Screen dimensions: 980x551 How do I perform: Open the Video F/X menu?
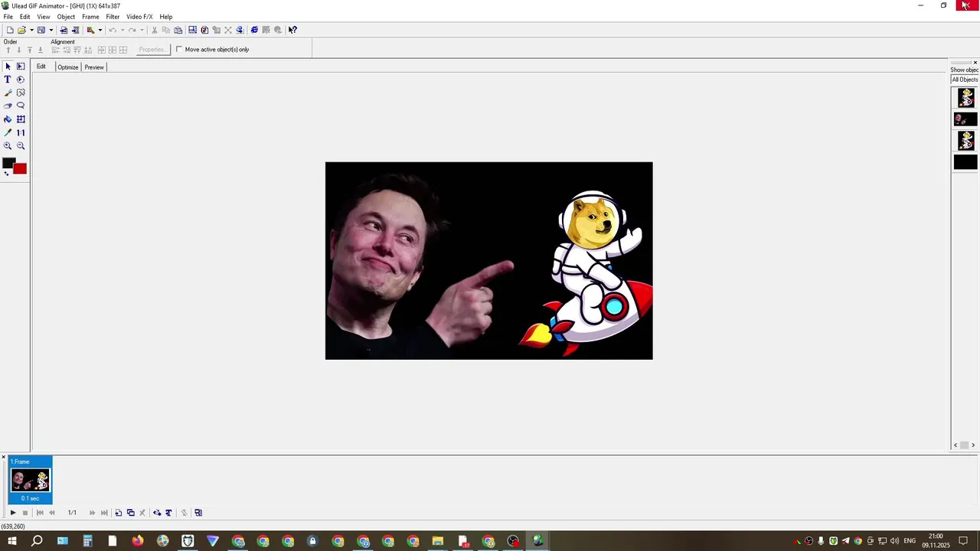tap(139, 17)
